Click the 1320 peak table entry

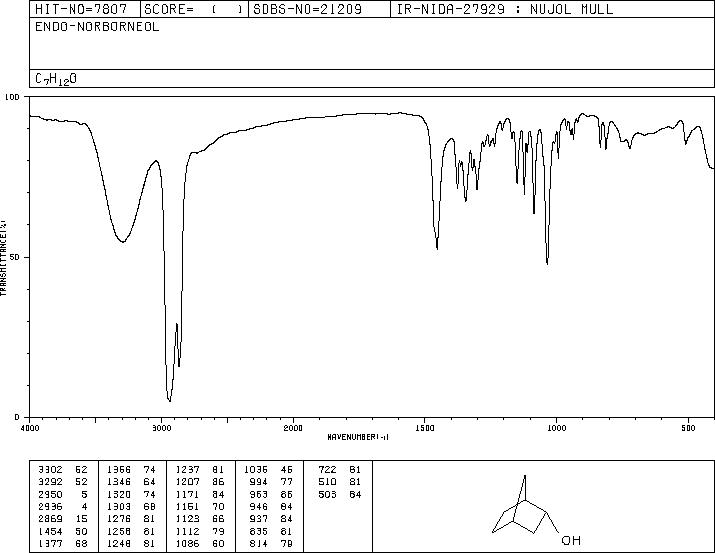point(131,495)
